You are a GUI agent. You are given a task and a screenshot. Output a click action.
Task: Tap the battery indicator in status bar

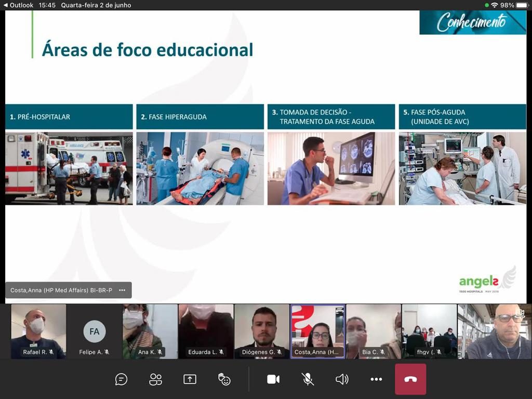click(x=522, y=5)
